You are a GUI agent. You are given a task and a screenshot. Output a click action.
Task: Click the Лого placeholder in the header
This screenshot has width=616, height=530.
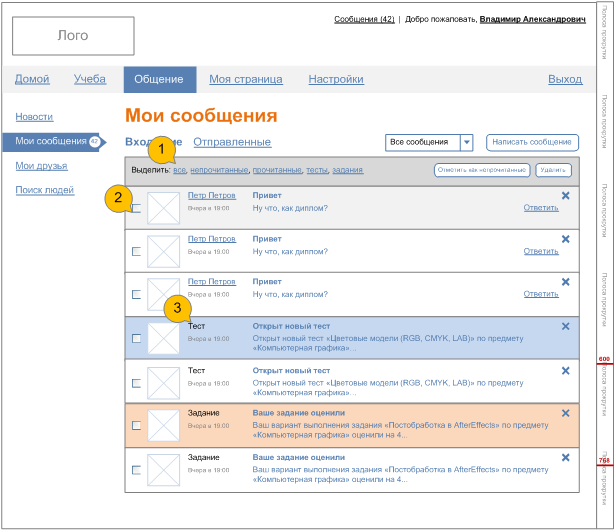[73, 36]
